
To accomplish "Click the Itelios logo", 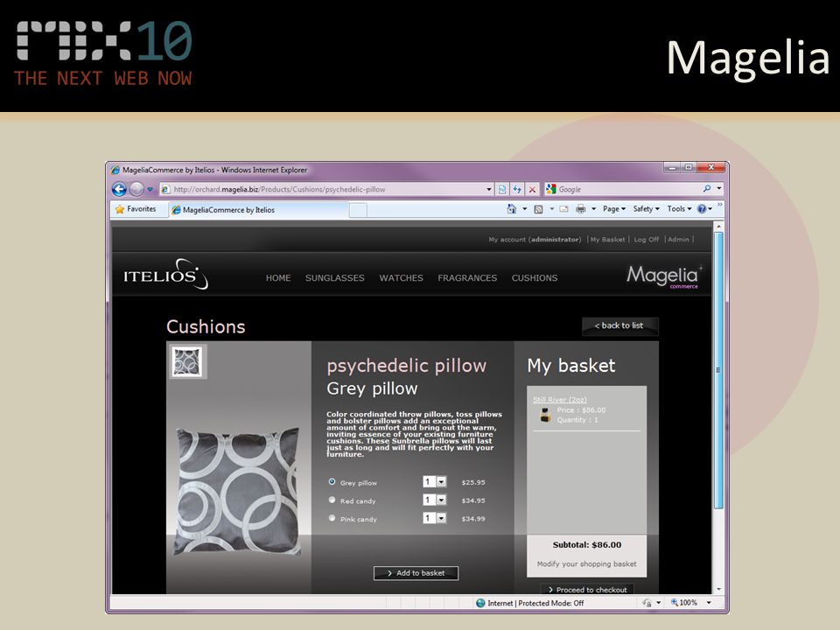I will pyautogui.click(x=166, y=275).
